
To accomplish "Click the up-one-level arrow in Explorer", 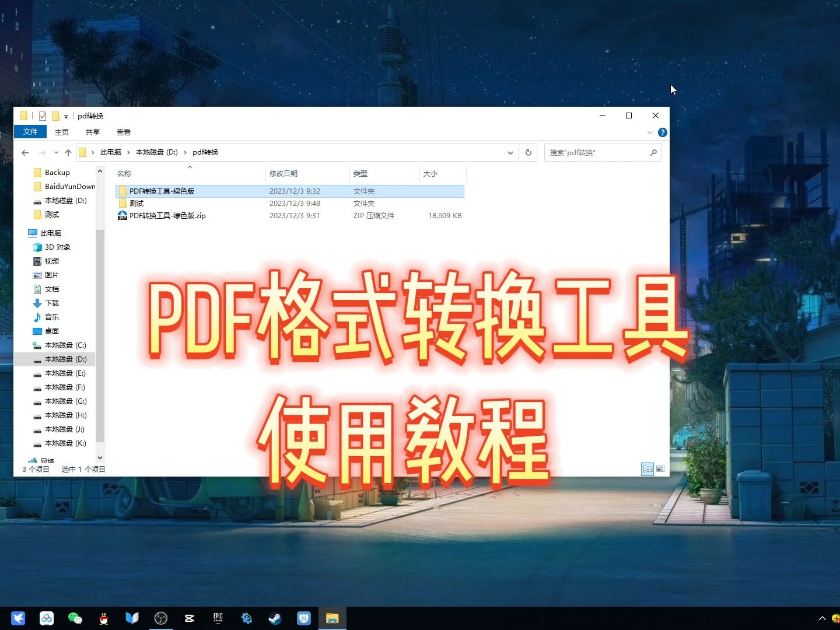I will click(68, 152).
